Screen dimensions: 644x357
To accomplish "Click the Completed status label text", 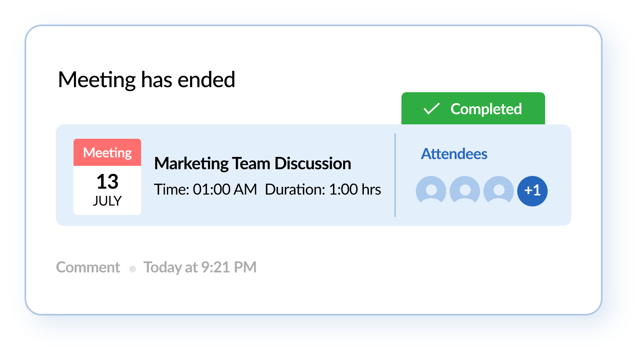I will coord(486,109).
